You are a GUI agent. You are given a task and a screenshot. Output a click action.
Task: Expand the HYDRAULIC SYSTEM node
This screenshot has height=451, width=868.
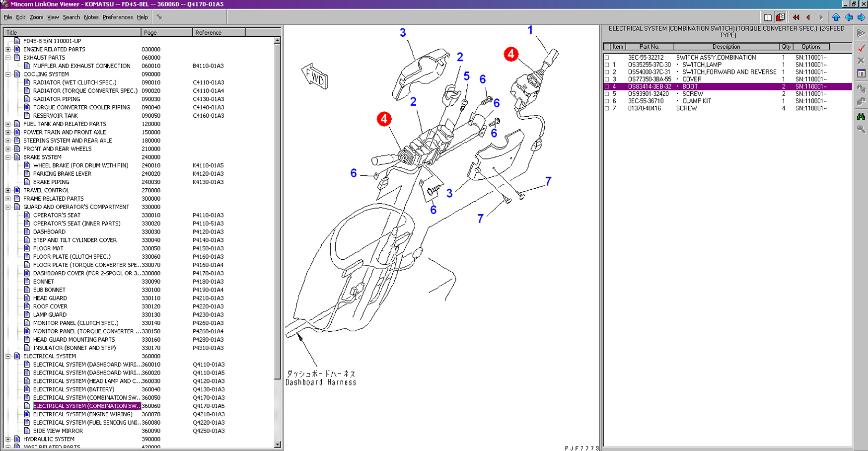(8, 440)
